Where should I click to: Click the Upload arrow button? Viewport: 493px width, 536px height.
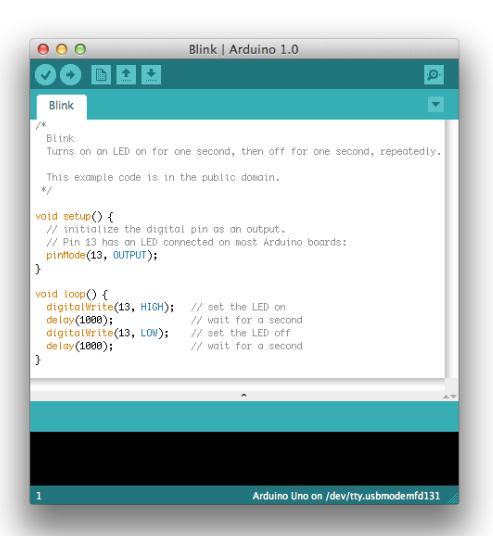tap(70, 75)
